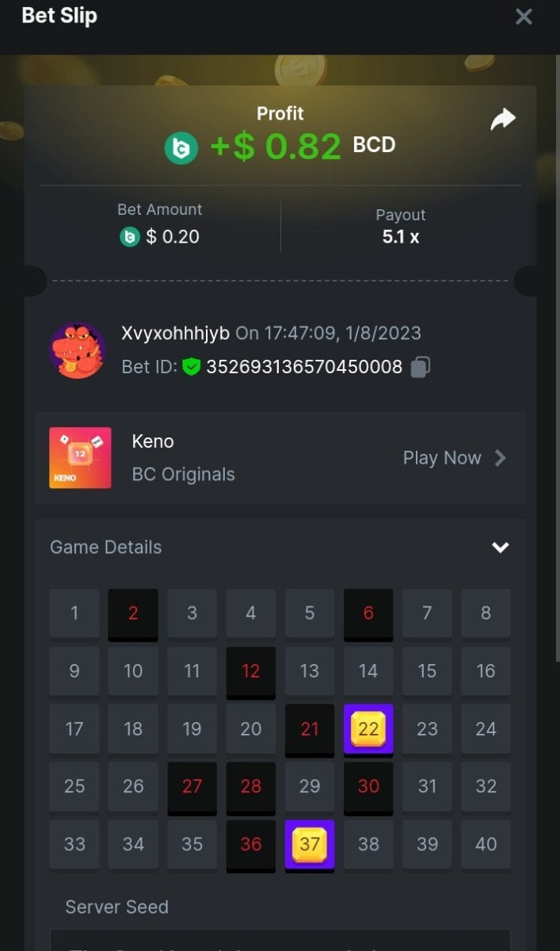Click the BCD coin icon beside profit
Screen dimensions: 560x951
pos(181,147)
